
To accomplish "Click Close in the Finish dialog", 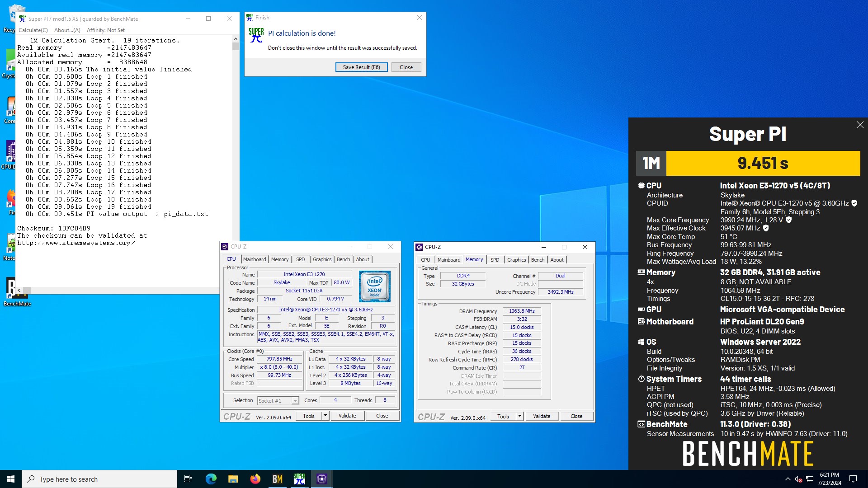I will coord(406,67).
